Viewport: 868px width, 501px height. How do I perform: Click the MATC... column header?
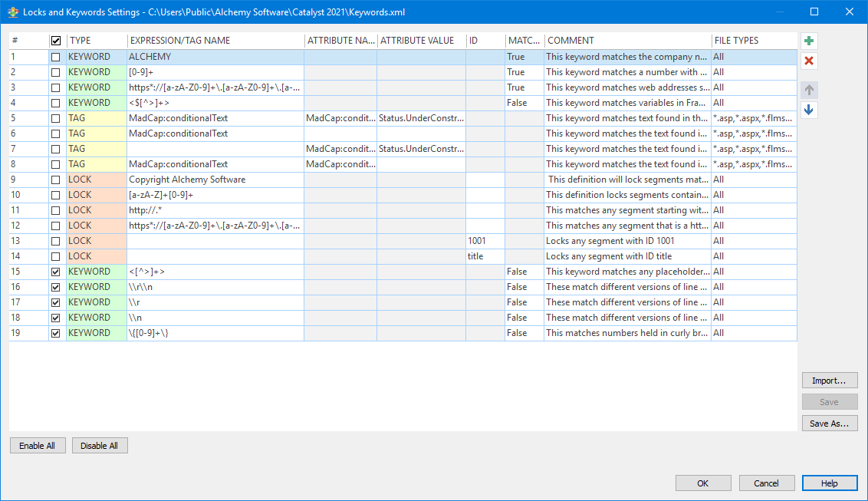[524, 41]
